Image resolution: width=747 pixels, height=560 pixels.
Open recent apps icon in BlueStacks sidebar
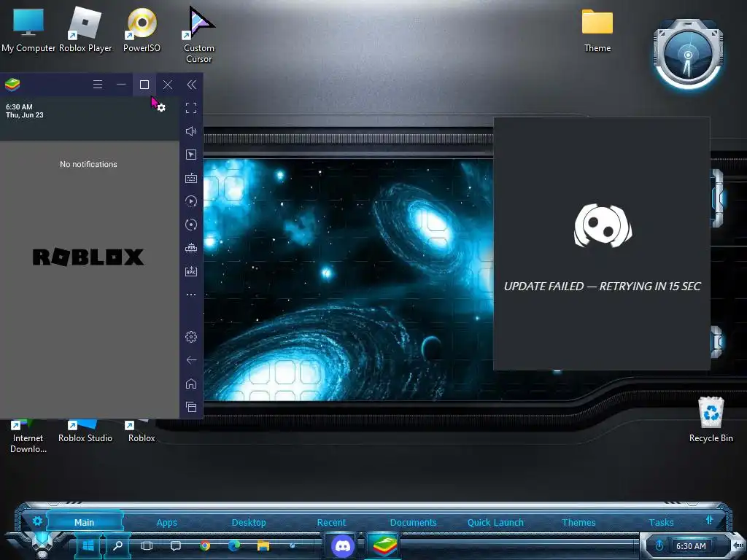pos(191,407)
